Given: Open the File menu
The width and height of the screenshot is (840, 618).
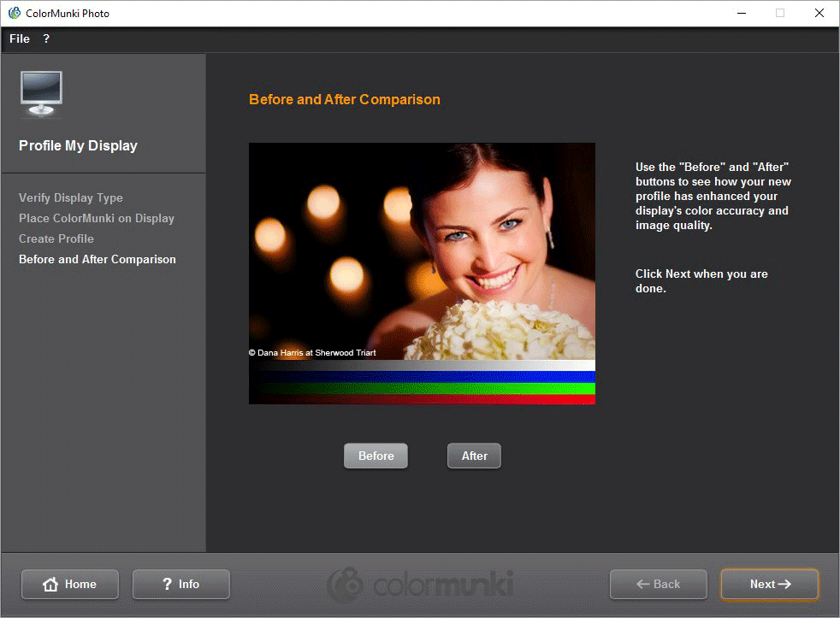Looking at the screenshot, I should tap(19, 39).
